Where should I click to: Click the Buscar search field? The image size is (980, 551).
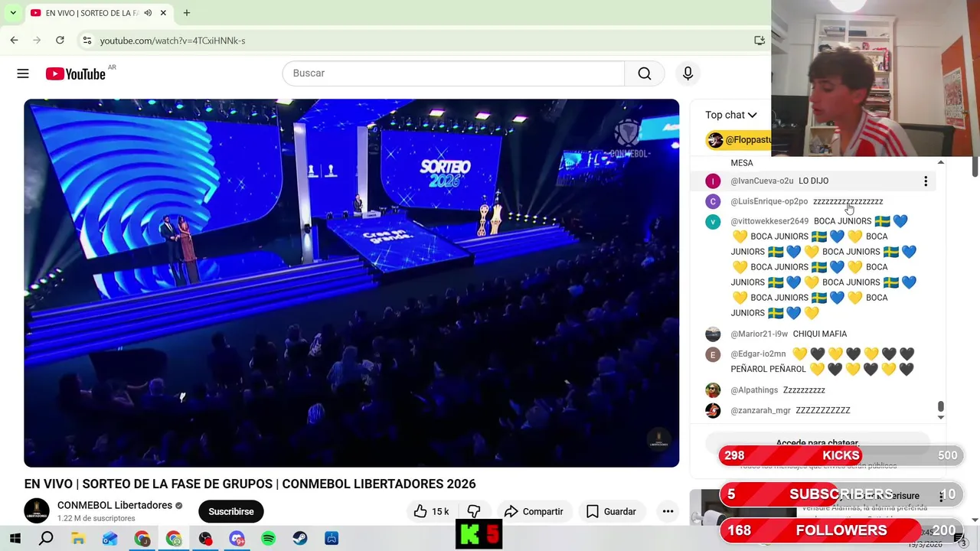coord(453,73)
